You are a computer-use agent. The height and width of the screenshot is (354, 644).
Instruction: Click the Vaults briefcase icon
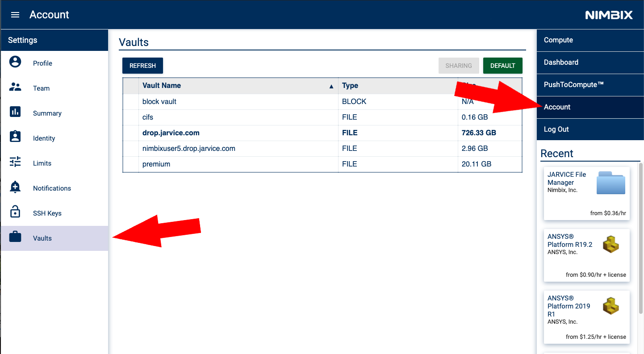pos(15,237)
